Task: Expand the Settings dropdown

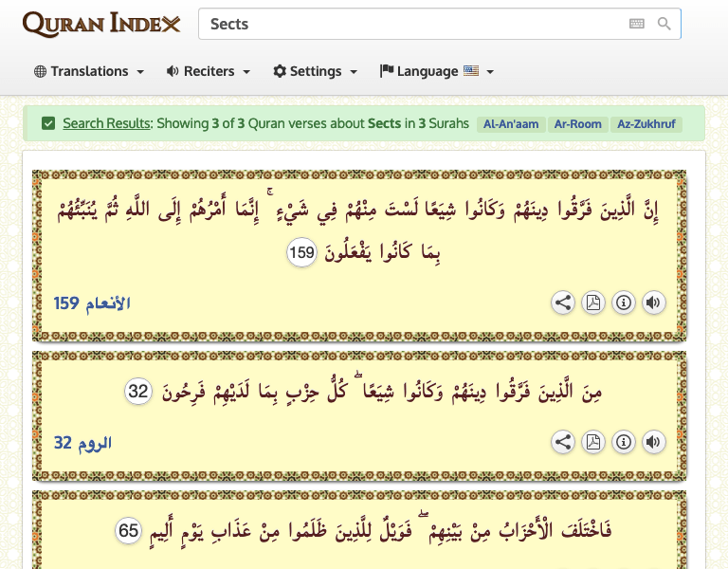Action: (x=315, y=71)
